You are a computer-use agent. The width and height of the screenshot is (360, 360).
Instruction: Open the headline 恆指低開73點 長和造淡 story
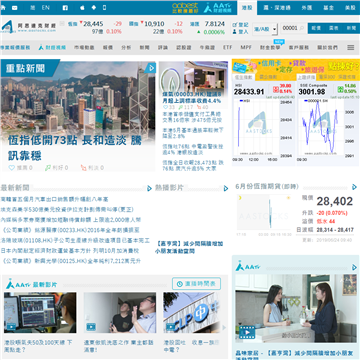[x=75, y=148]
